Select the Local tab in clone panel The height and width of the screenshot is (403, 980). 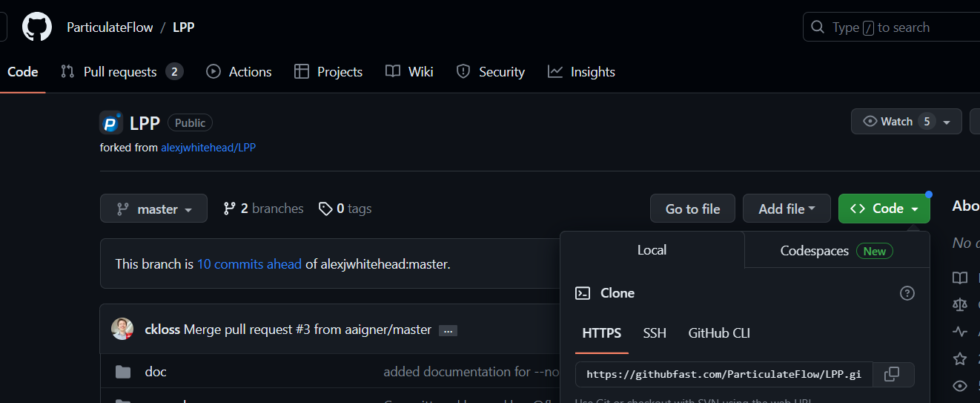(652, 250)
